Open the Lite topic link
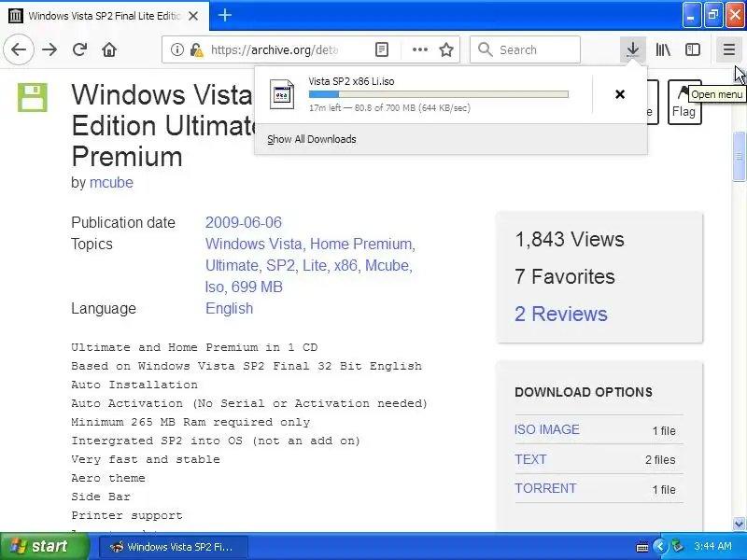Viewport: 747px width, 560px height. coord(315,265)
